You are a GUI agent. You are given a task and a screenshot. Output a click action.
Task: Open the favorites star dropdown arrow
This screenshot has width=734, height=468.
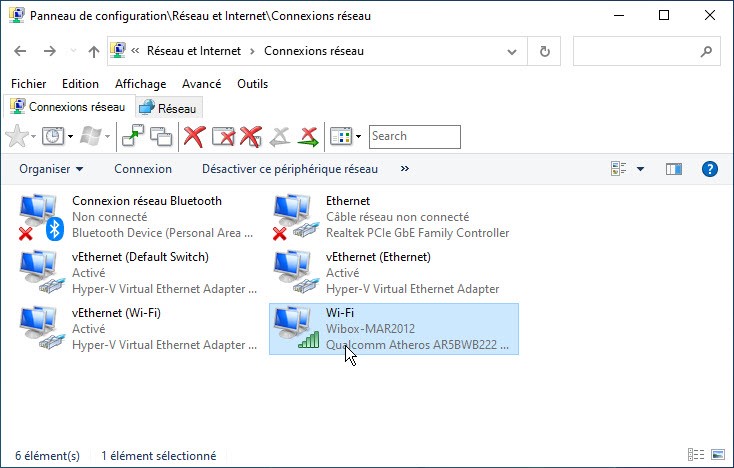34,137
